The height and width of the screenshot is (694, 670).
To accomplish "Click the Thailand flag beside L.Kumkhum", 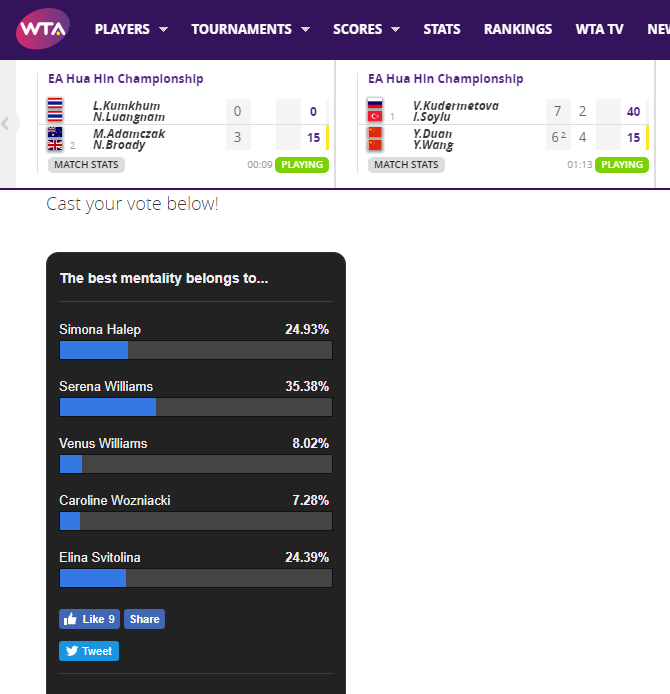I will pos(54,105).
